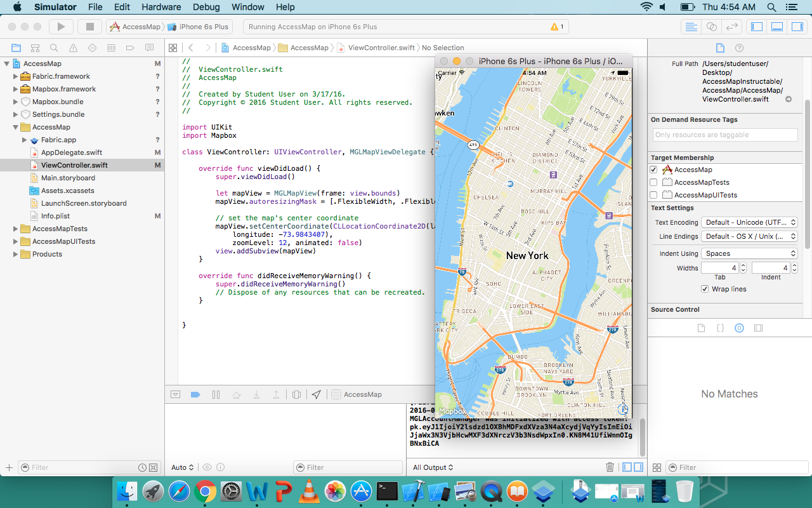The width and height of the screenshot is (812, 508).
Task: Open the Hardware menu
Action: [x=161, y=7]
